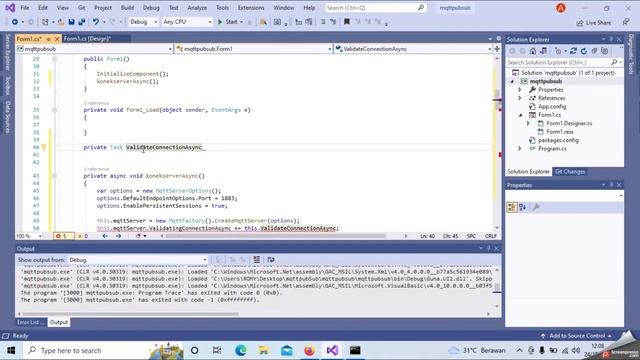Screen dimensions: 640x360
Task: Collapse the mqttpubsub project node
Action: click(512, 81)
